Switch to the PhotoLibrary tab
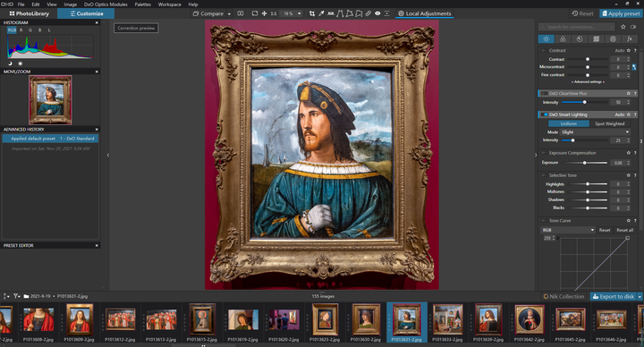The height and width of the screenshot is (347, 644). point(29,13)
